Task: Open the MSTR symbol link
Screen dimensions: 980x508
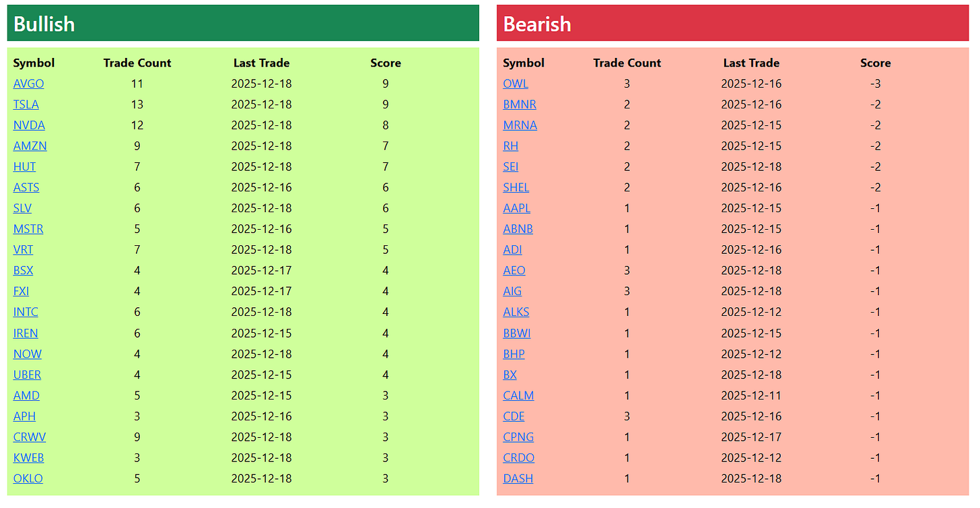Action: click(28, 229)
